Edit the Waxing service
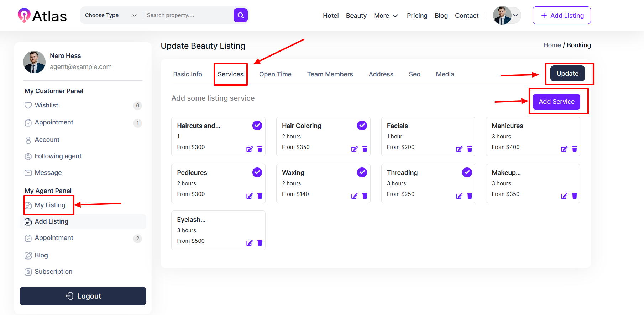Viewport: 644px width, 315px height. tap(354, 196)
